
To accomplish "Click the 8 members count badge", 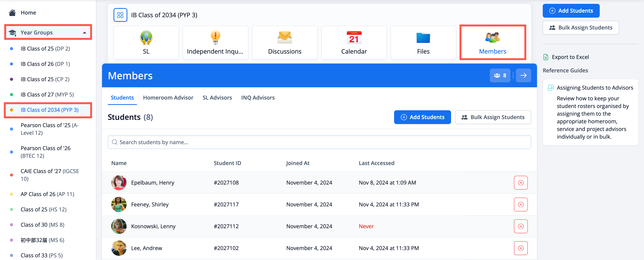I will (500, 75).
